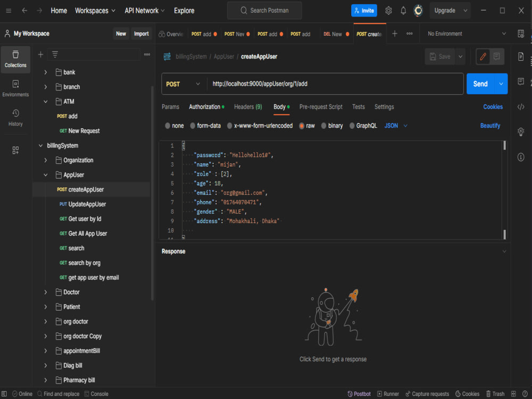Open the Environments sidebar panel

pyautogui.click(x=15, y=89)
